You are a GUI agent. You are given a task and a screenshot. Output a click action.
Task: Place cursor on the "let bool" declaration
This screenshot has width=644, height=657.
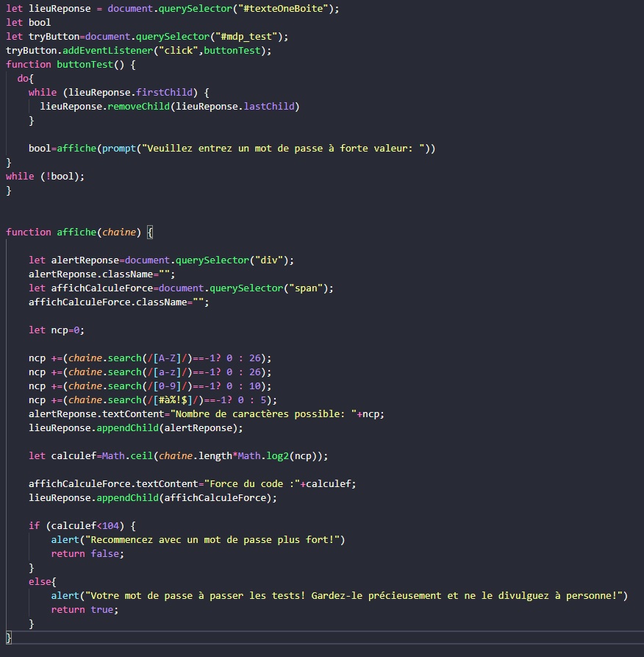[28, 23]
